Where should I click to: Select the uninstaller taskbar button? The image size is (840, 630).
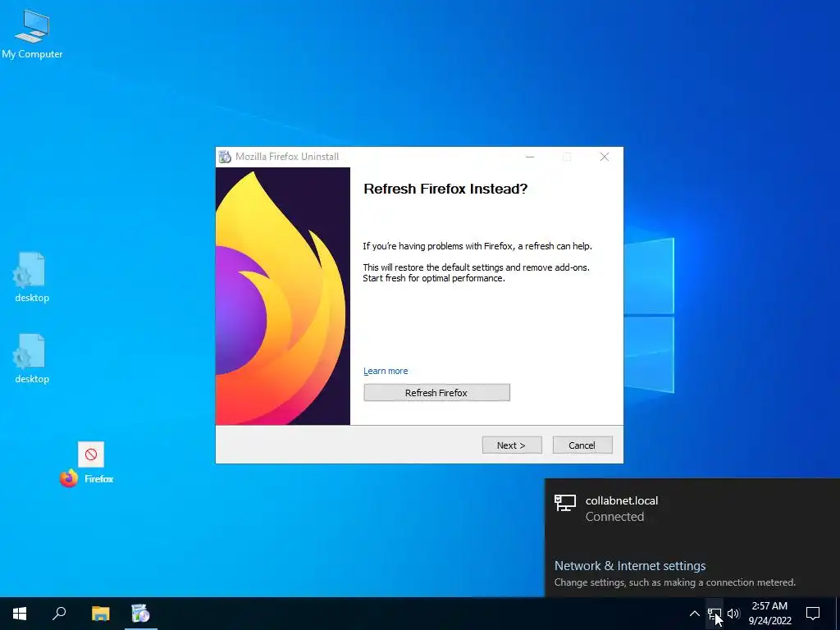coord(140,614)
